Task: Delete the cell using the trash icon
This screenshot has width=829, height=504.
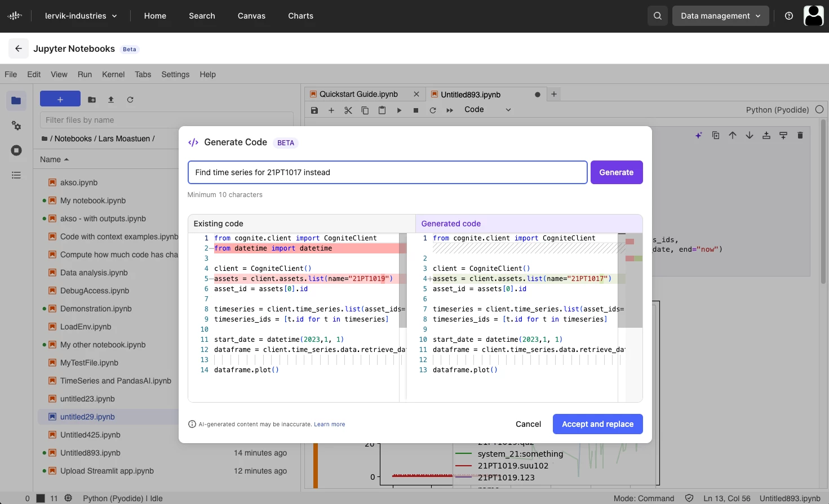Action: (800, 135)
